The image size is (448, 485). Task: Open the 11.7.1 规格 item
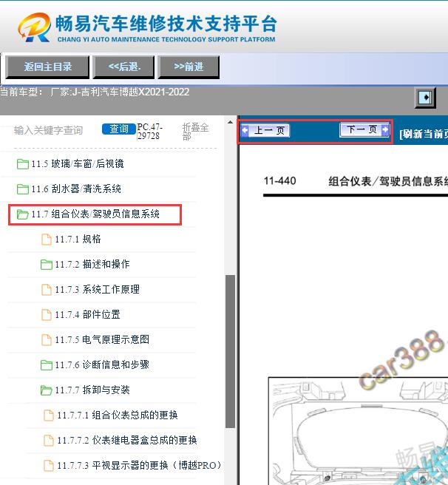click(78, 240)
